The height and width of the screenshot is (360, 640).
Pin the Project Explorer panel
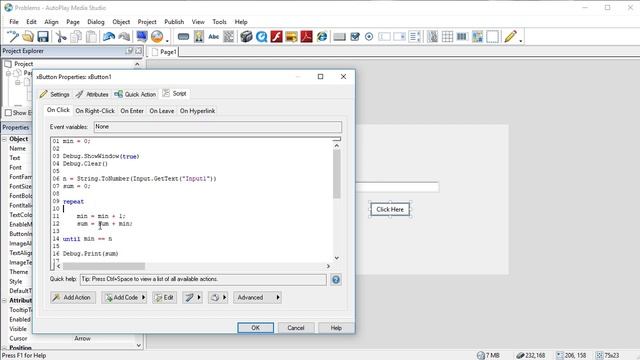129,51
